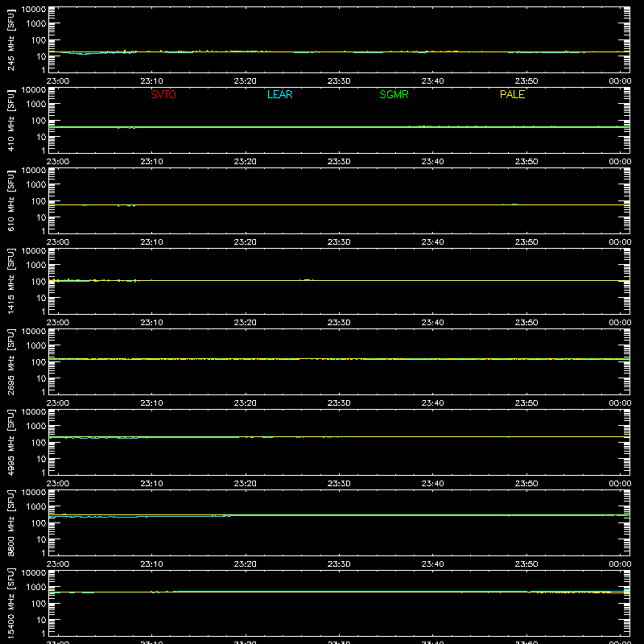This screenshot has width=644, height=644.
Task: Click the cyan LEAR station label
Action: pyautogui.click(x=279, y=94)
